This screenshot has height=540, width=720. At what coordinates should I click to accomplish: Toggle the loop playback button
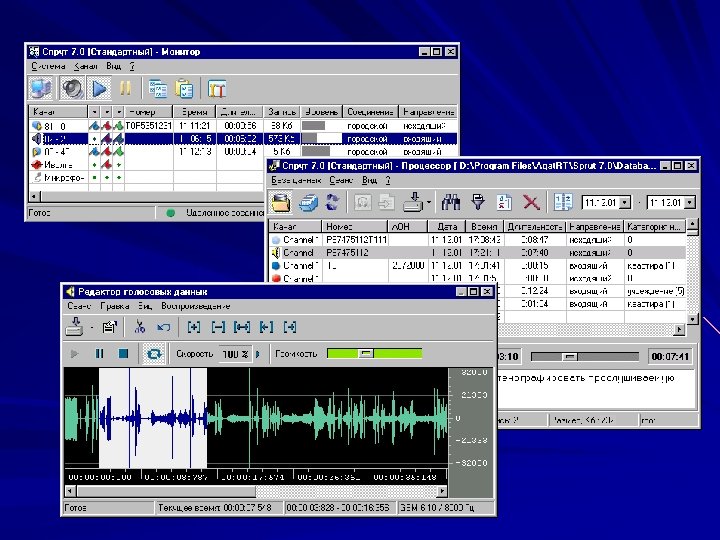point(154,353)
